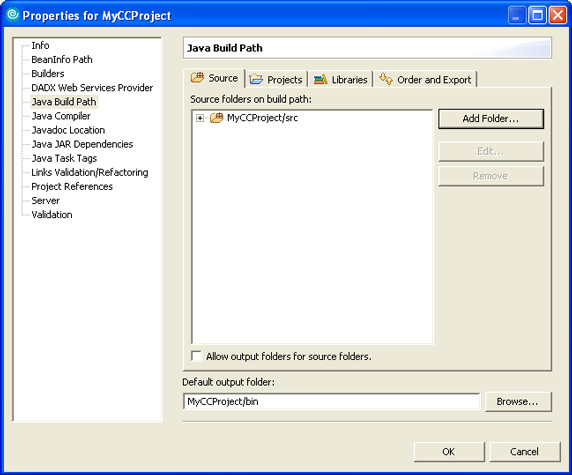Enable Allow output folders for source folders
Screen dimensions: 572x475
[196, 356]
